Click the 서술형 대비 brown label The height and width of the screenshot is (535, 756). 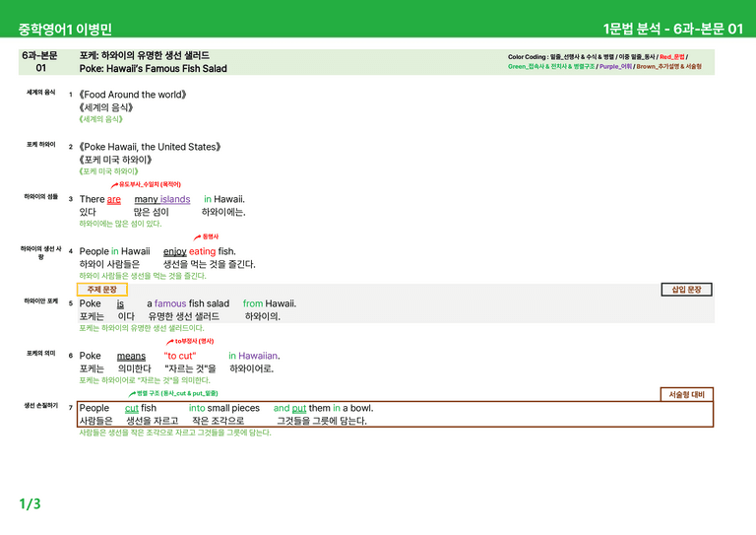[x=686, y=394]
